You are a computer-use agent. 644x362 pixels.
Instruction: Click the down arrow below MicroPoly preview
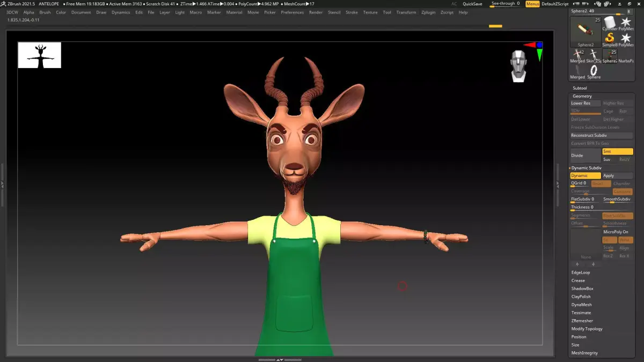coord(593,264)
